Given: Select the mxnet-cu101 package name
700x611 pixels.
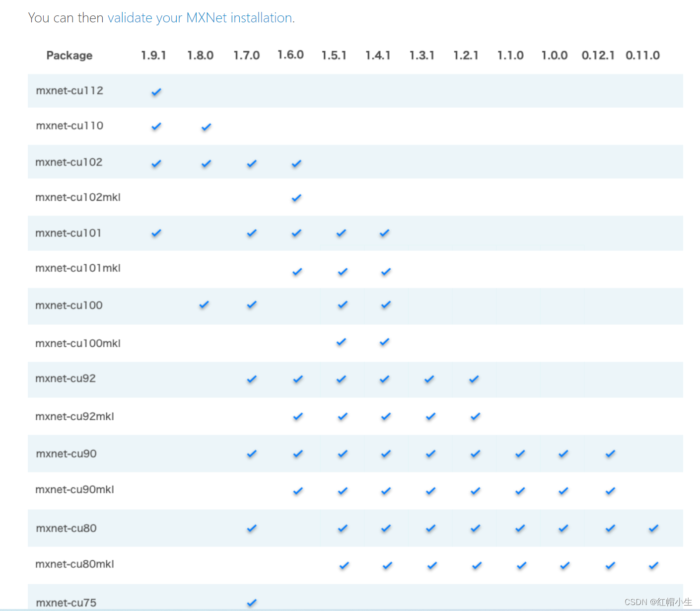Looking at the screenshot, I should [69, 233].
